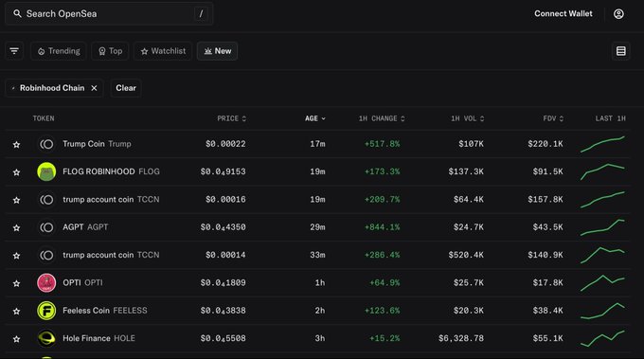Click the Robinhood Chain filter label
The image size is (644, 359).
tap(52, 88)
